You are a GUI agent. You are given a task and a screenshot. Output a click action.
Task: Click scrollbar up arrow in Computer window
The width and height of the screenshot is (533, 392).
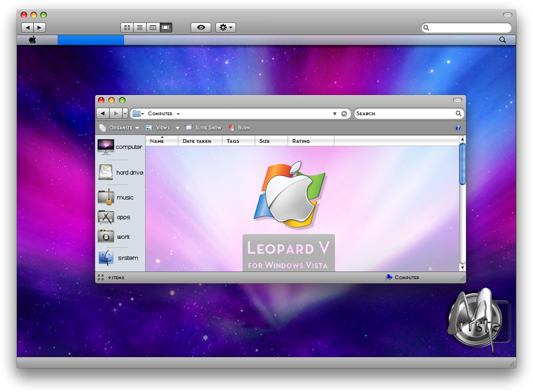pos(462,140)
